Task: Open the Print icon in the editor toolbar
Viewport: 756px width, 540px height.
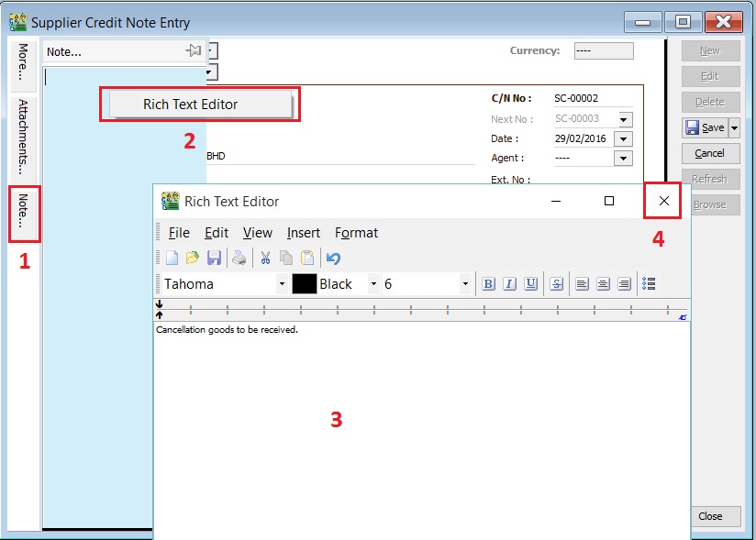Action: [x=238, y=258]
